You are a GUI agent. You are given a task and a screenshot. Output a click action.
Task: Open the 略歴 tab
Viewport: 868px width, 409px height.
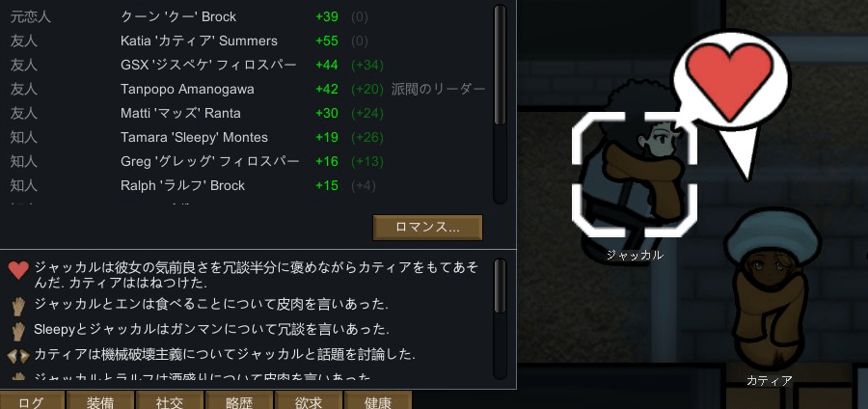tap(239, 400)
